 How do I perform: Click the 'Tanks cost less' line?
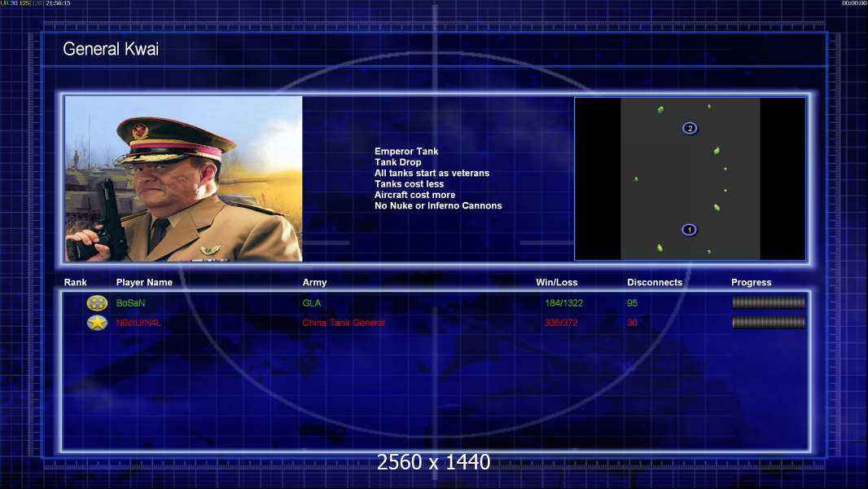point(409,184)
